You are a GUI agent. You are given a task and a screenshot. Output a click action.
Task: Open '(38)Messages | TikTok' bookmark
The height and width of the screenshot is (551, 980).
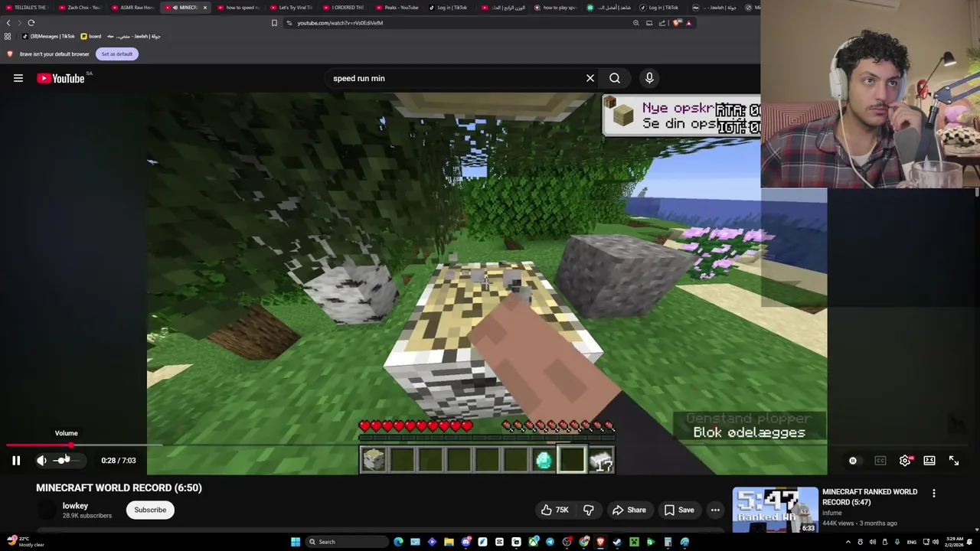(48, 36)
